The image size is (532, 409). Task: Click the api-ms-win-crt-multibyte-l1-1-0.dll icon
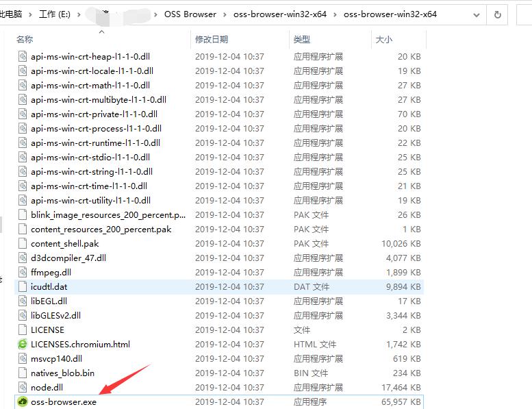pos(23,100)
